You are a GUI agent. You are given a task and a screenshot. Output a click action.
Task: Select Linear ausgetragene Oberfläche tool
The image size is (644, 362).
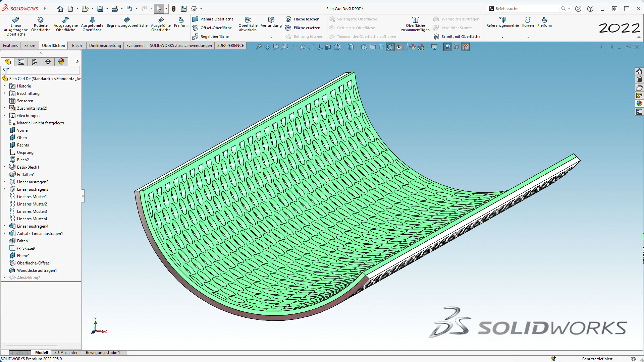pyautogui.click(x=16, y=26)
